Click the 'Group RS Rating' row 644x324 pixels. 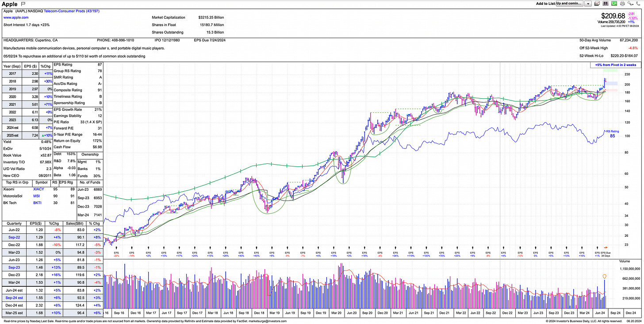click(78, 71)
